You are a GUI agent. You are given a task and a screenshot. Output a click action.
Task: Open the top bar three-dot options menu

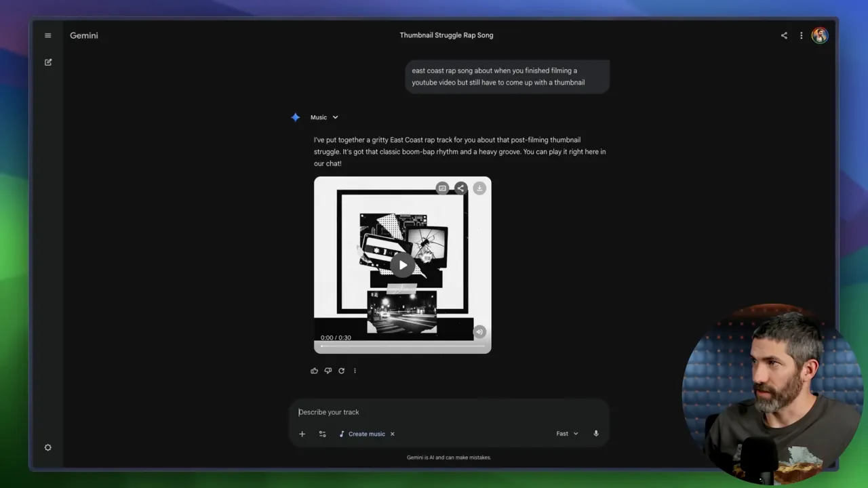[x=801, y=35]
